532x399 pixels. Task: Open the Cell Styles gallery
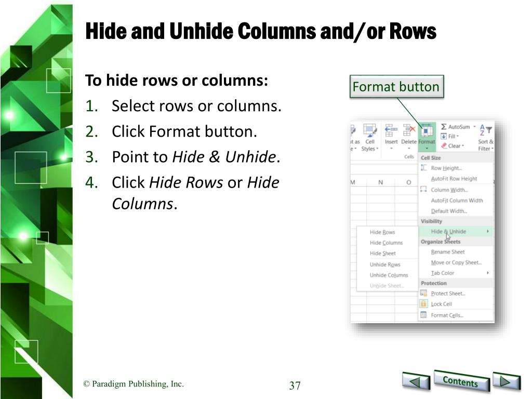pyautogui.click(x=370, y=137)
